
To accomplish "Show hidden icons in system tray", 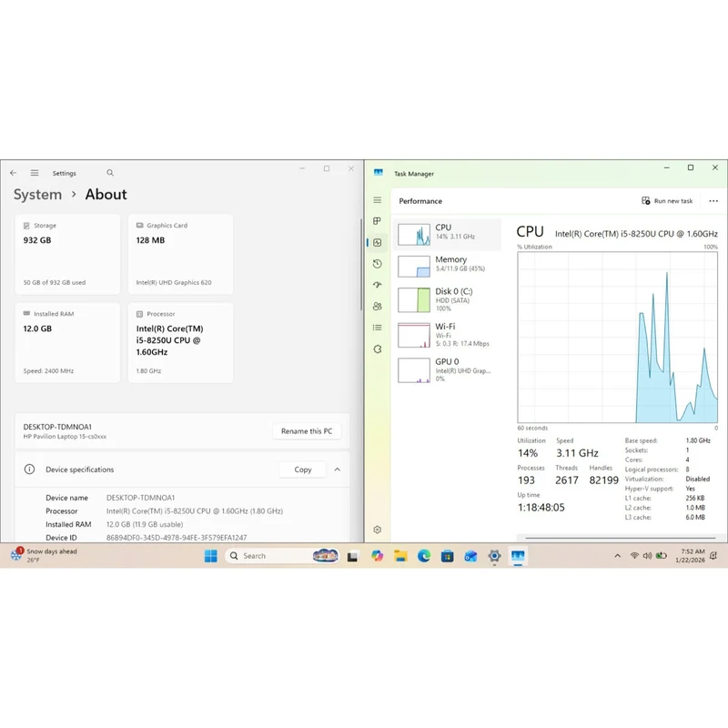I will (x=618, y=556).
